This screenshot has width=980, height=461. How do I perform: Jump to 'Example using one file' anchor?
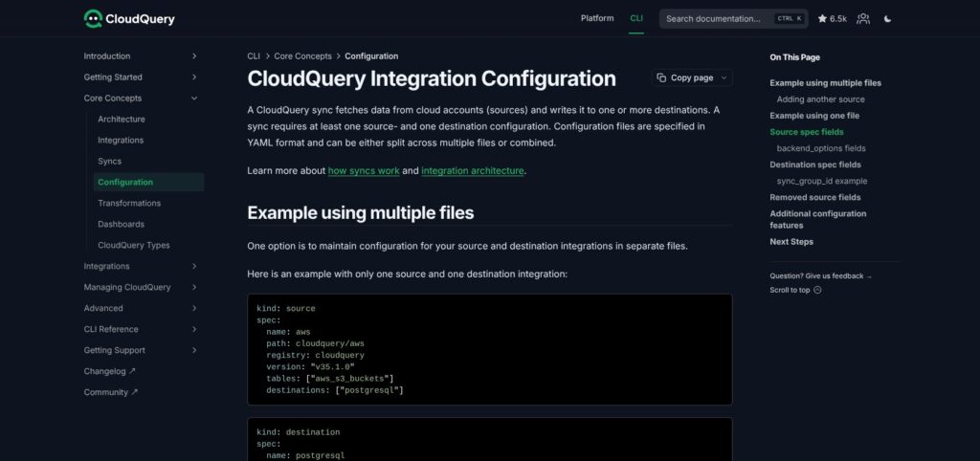pyautogui.click(x=814, y=116)
